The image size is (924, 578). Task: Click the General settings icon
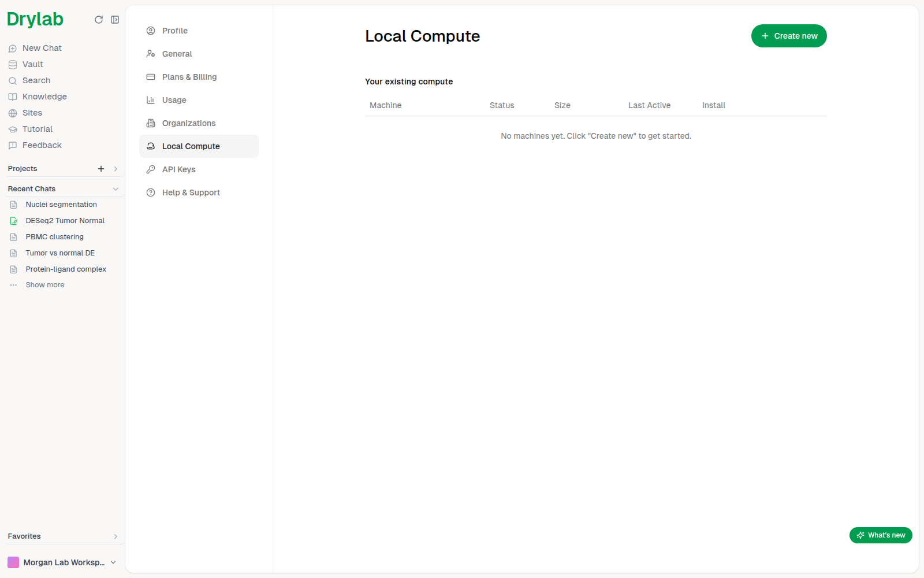[151, 54]
